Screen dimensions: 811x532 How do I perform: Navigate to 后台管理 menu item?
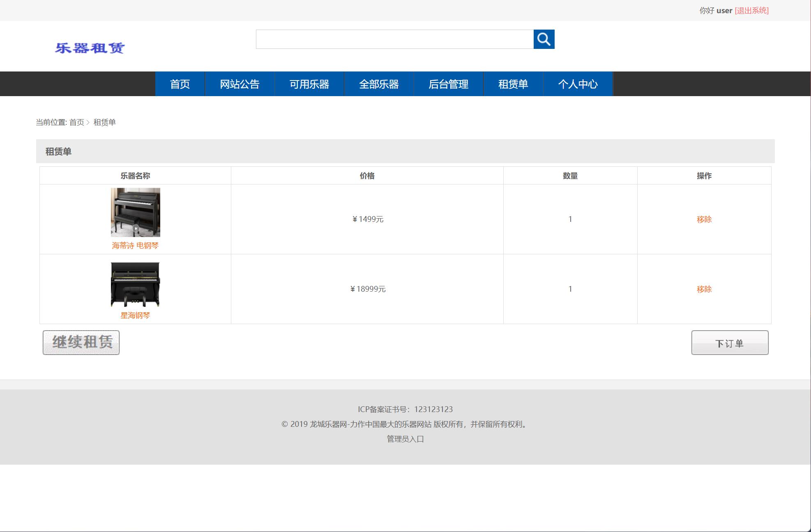tap(448, 84)
